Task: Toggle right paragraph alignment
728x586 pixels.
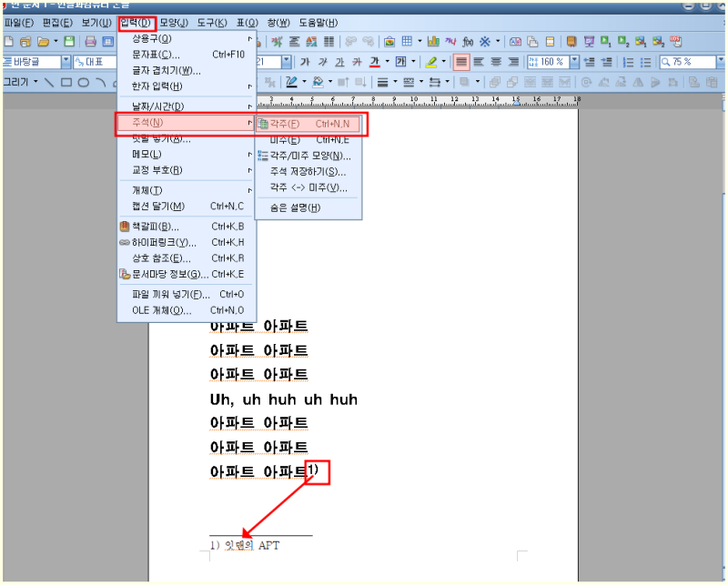Action: click(x=513, y=62)
